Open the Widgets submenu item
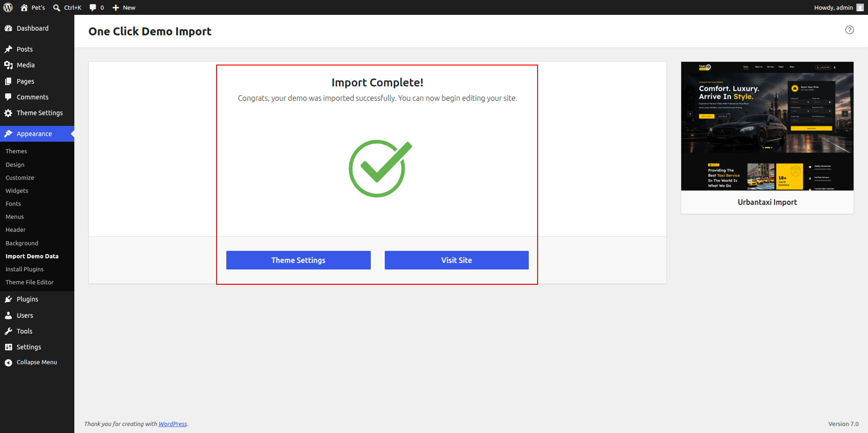Image resolution: width=868 pixels, height=433 pixels. click(x=17, y=191)
